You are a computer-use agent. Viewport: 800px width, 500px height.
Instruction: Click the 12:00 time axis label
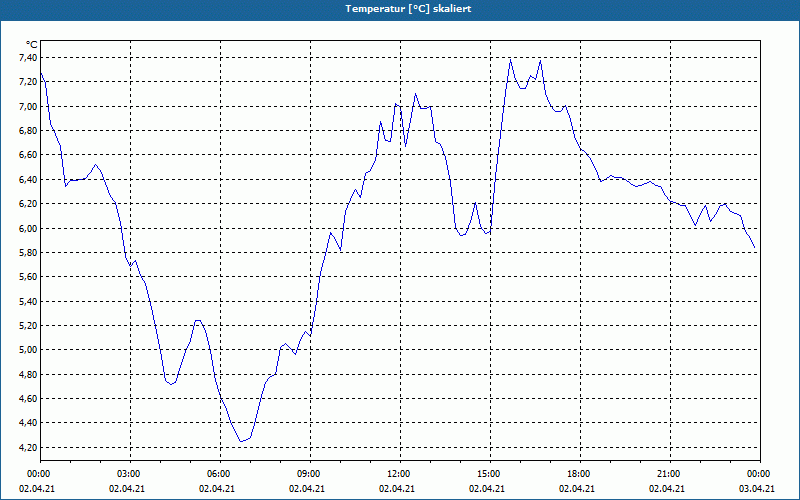(400, 474)
